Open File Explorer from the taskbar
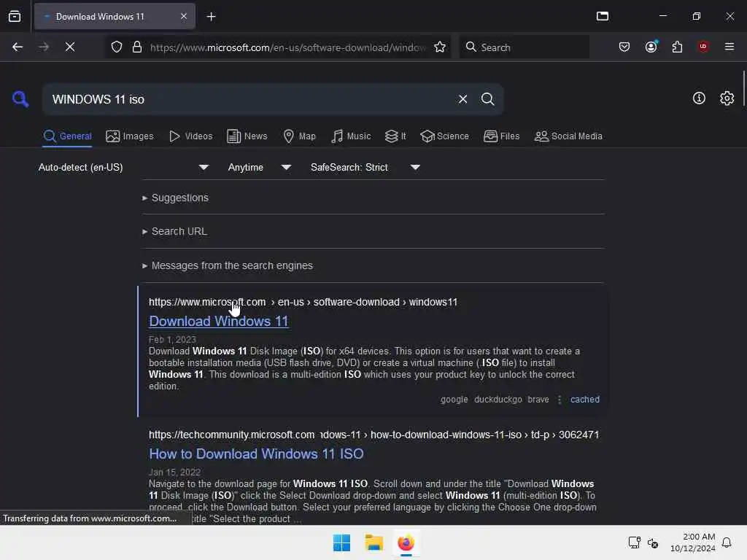 pos(374,542)
